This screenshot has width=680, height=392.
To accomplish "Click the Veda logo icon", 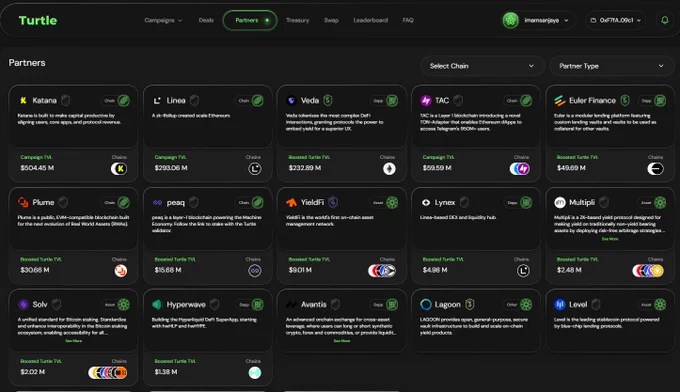I will coord(291,101).
